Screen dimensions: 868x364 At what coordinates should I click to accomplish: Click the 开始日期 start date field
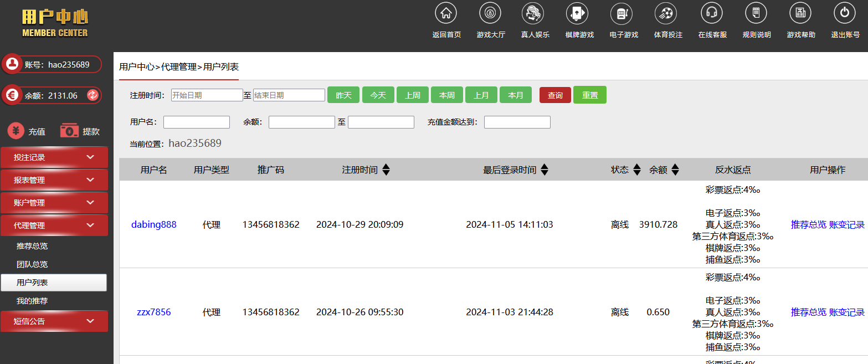coord(207,95)
